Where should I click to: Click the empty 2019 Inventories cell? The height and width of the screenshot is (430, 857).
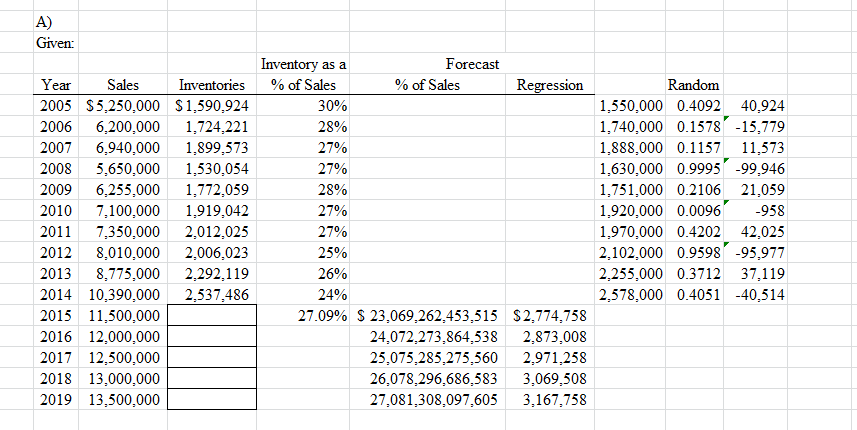click(212, 400)
